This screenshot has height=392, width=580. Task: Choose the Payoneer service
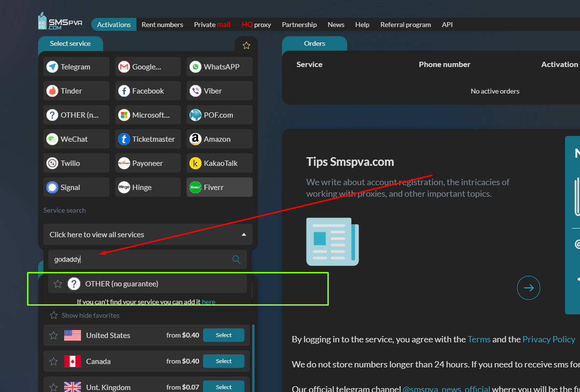click(148, 163)
